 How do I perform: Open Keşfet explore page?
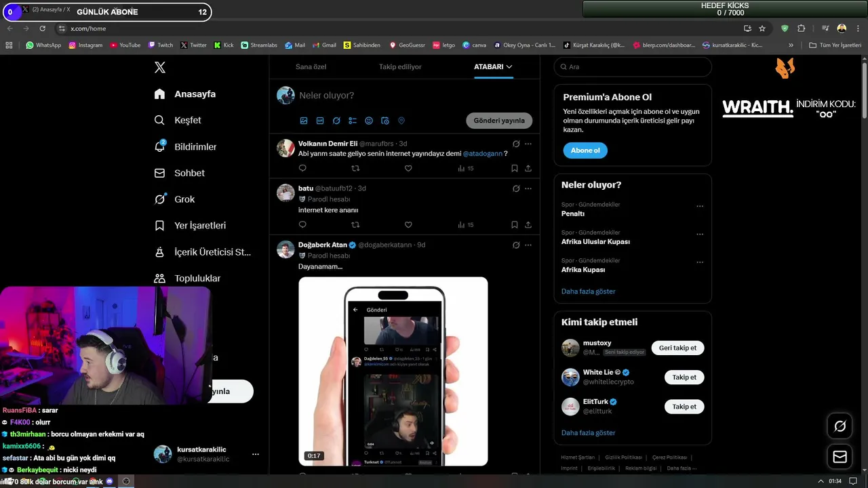178,120
